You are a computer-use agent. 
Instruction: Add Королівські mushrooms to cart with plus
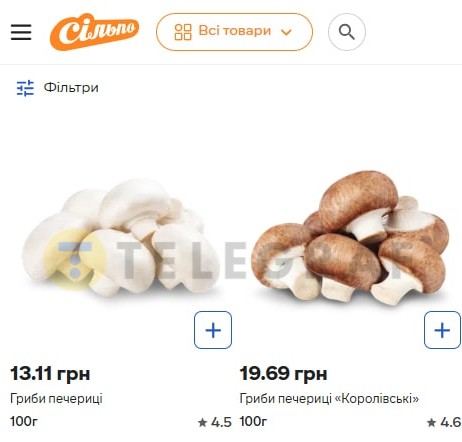tap(442, 330)
